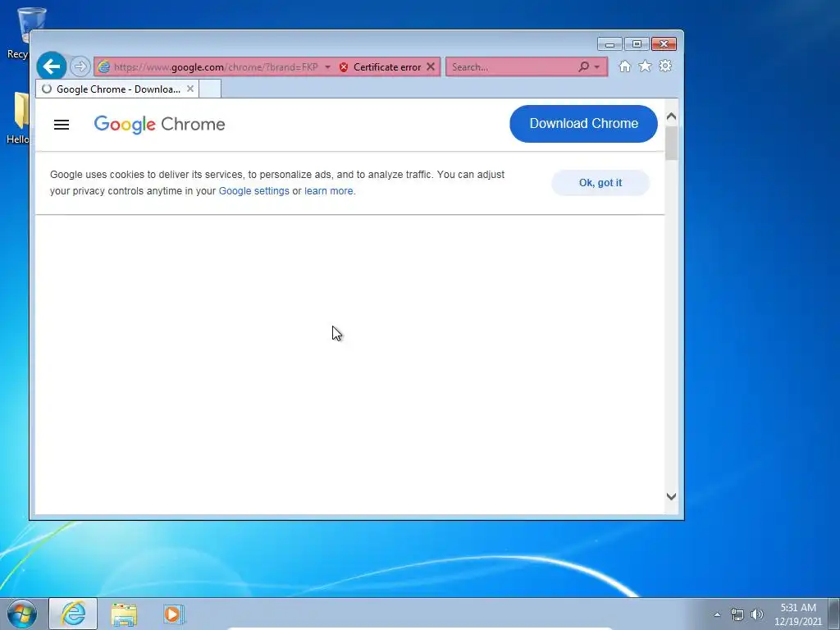This screenshot has height=630, width=840.
Task: Click Internet Explorer taskbar icon
Action: (x=73, y=614)
